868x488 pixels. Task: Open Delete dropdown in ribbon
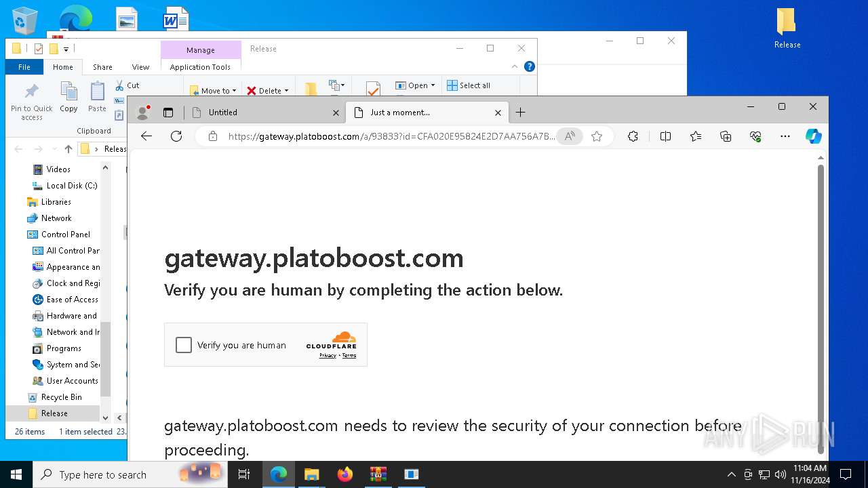[267, 90]
